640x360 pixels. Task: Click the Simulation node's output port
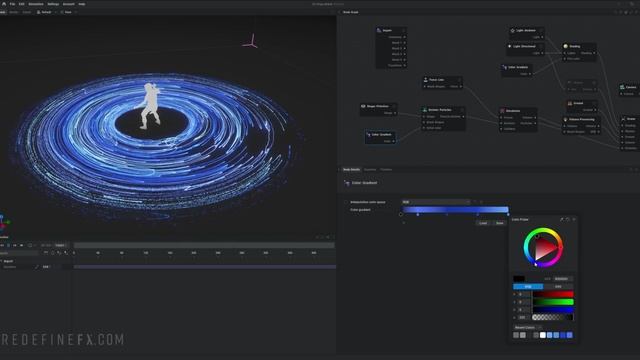536,118
